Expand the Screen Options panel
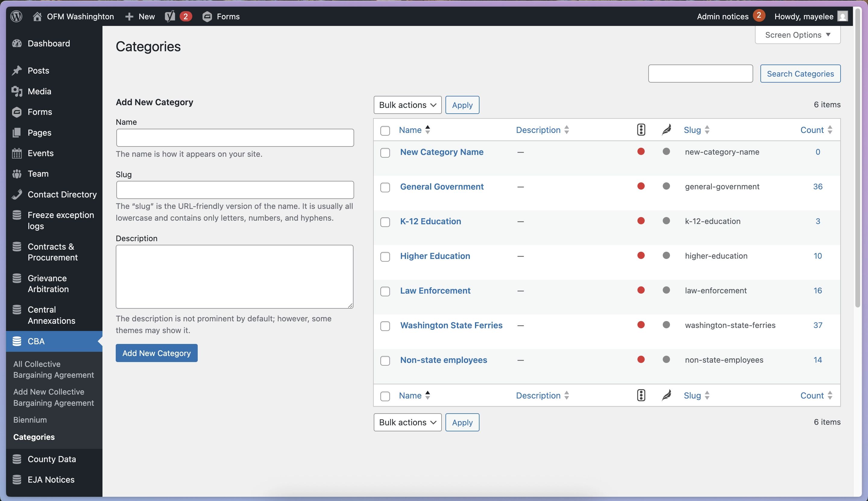The height and width of the screenshot is (501, 868). (x=797, y=35)
